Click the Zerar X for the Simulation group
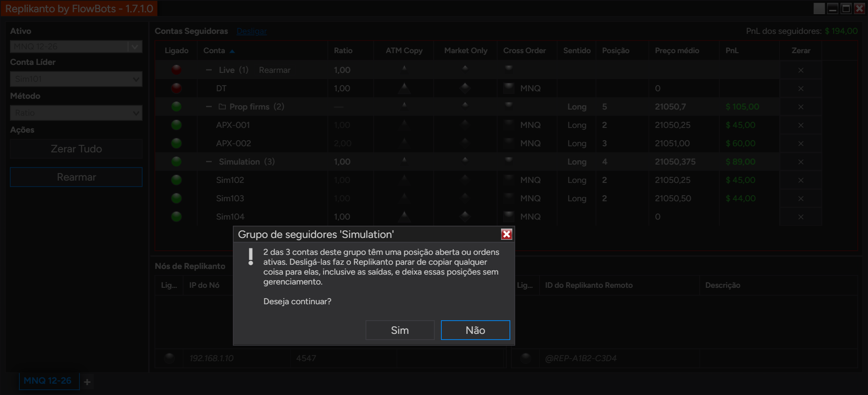The width and height of the screenshot is (868, 395). click(x=801, y=162)
